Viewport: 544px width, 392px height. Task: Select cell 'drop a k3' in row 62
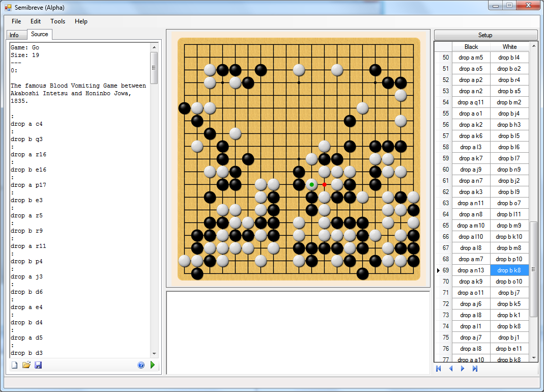471,191
